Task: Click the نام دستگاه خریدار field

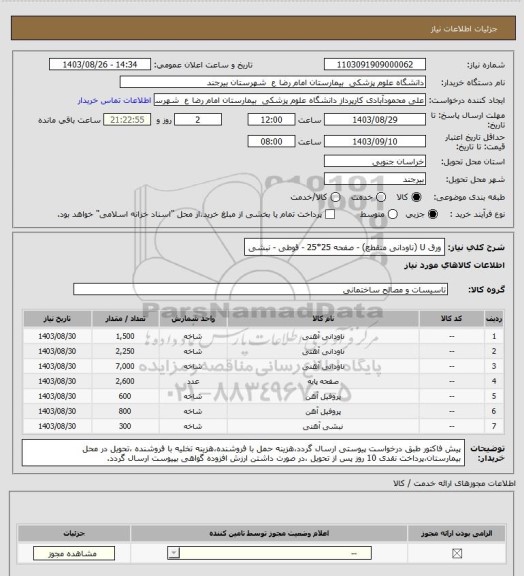Action: [x=272, y=83]
